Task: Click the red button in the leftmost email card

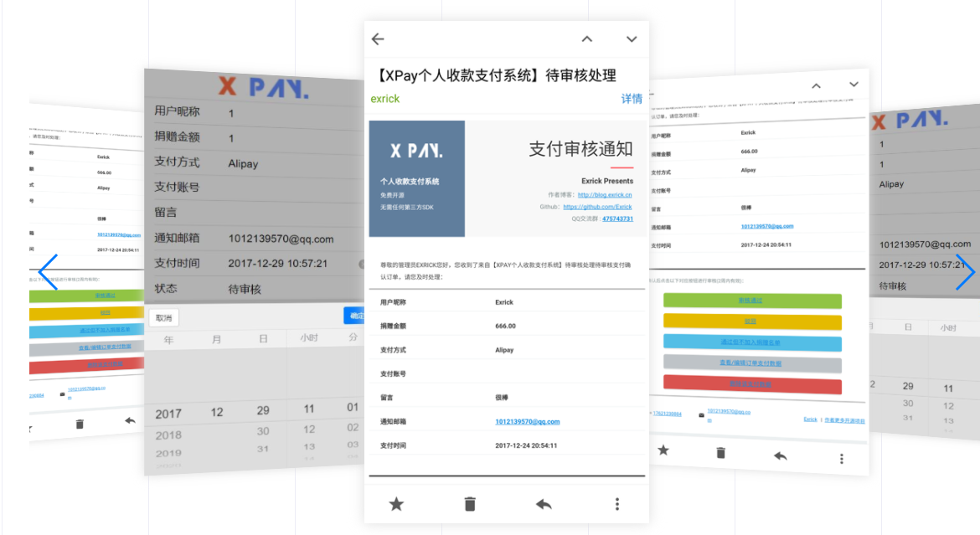Action: pyautogui.click(x=86, y=364)
